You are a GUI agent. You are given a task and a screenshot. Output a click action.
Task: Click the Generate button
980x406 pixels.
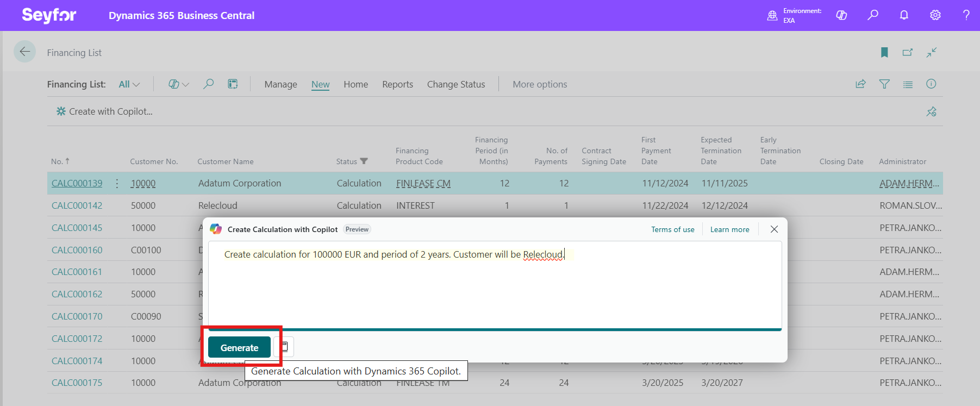pos(239,348)
